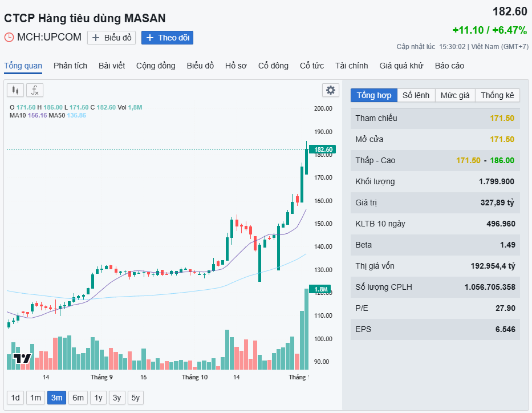Open the candlestick chart type selector

pos(15,90)
